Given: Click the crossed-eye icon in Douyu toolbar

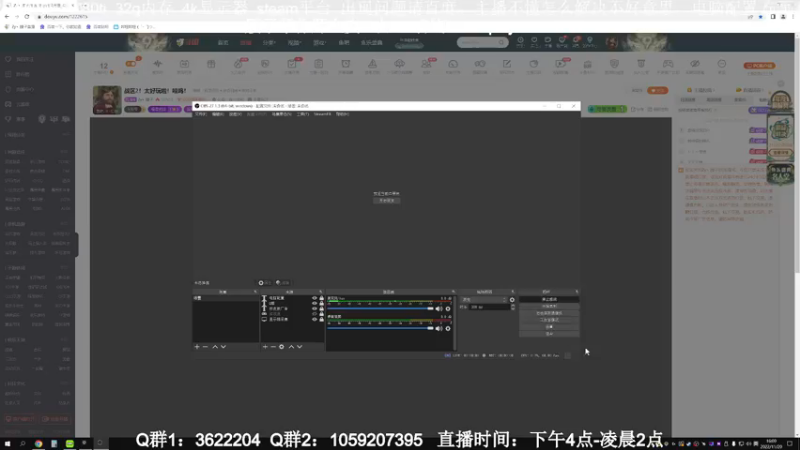Looking at the screenshot, I should pyautogui.click(x=695, y=64).
